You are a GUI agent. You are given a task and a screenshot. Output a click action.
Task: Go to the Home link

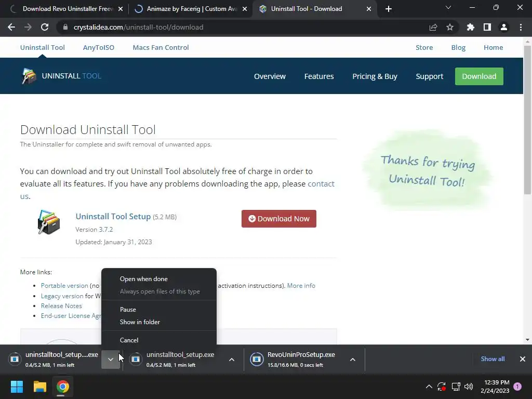point(494,47)
